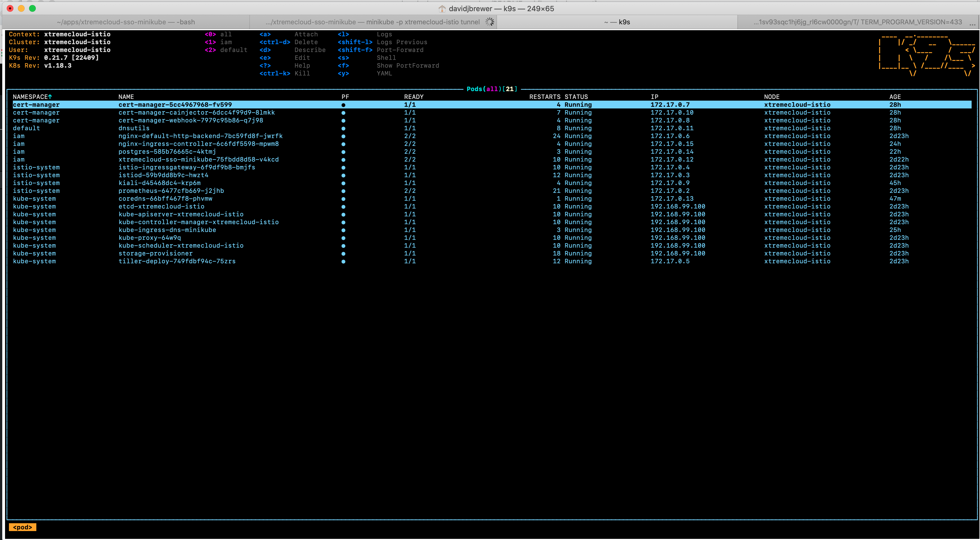Click the sort arrow beside NAMESPACE header

(50, 97)
